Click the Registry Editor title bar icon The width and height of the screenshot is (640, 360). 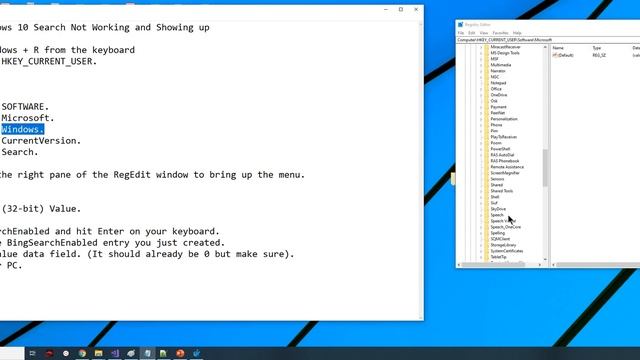click(460, 24)
